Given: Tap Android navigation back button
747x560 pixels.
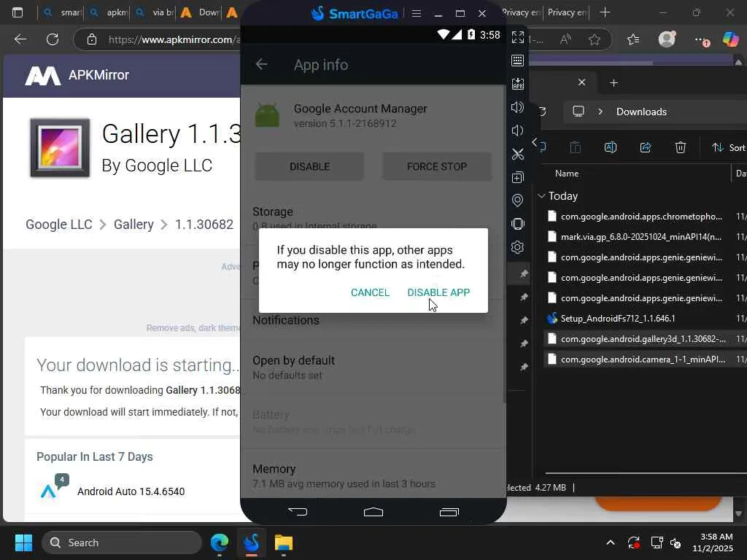Looking at the screenshot, I should point(298,512).
